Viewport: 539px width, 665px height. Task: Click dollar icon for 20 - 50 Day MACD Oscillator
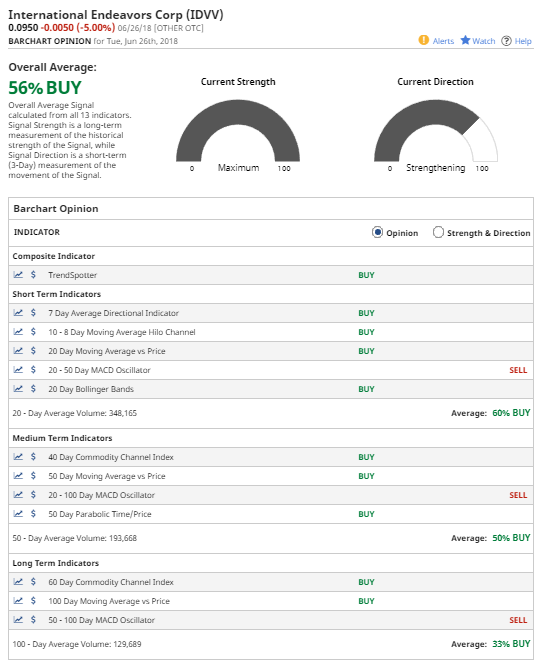[33, 370]
